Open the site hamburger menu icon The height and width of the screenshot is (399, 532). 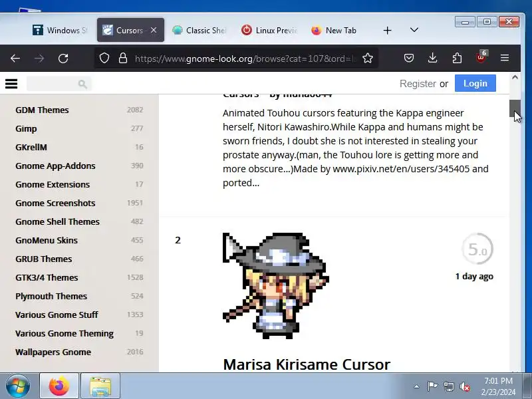point(11,84)
